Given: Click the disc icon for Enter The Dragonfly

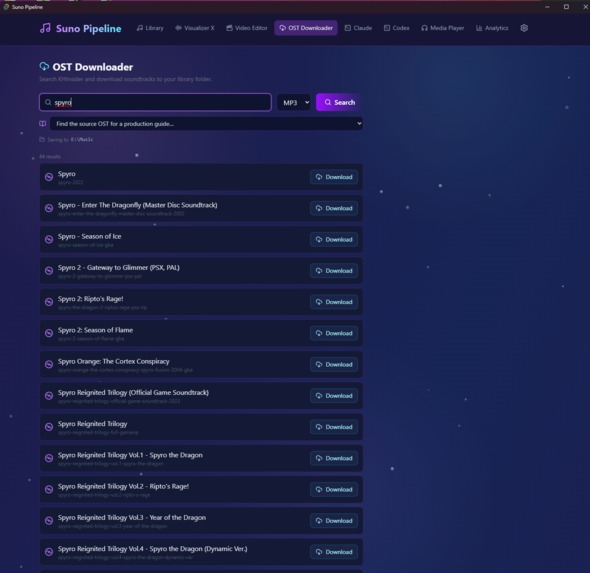Looking at the screenshot, I should tap(49, 208).
